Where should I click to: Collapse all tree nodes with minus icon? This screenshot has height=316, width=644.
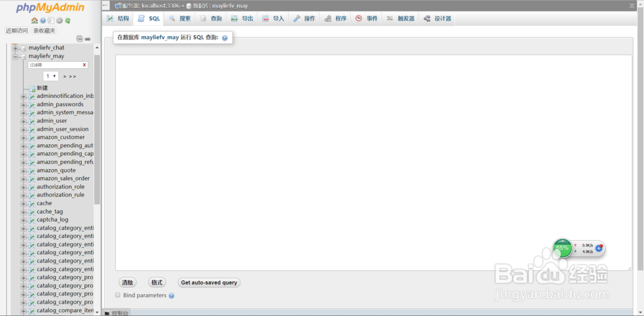tap(80, 39)
